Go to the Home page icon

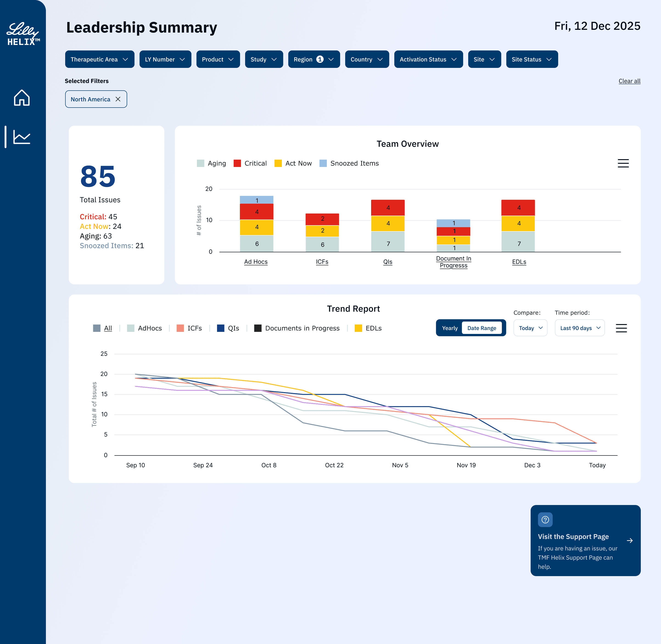22,98
